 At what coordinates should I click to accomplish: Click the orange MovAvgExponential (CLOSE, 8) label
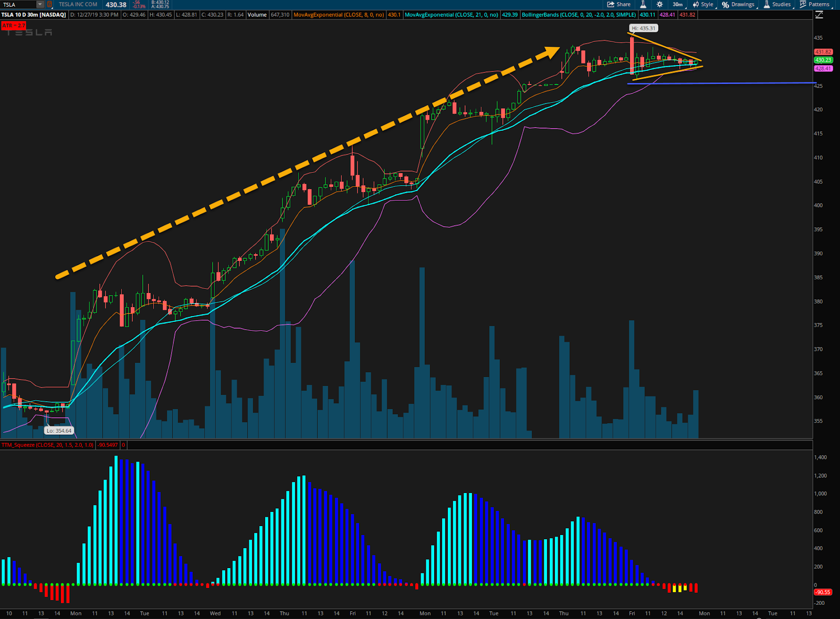pos(339,15)
